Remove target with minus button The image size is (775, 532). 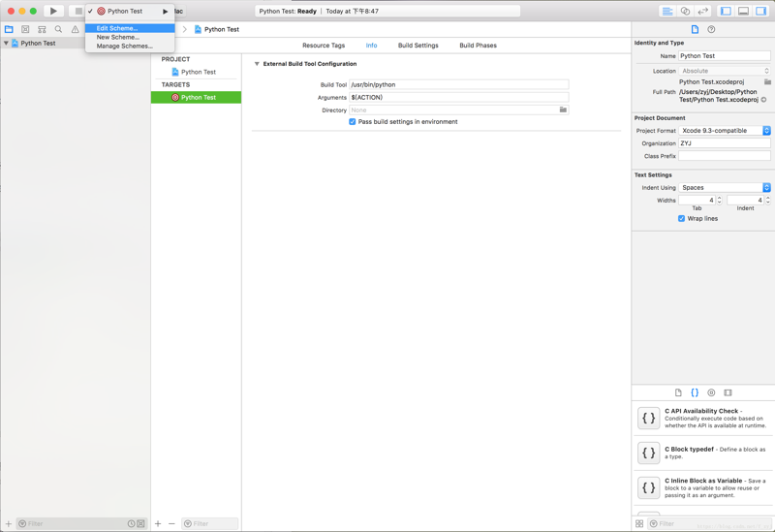click(171, 523)
